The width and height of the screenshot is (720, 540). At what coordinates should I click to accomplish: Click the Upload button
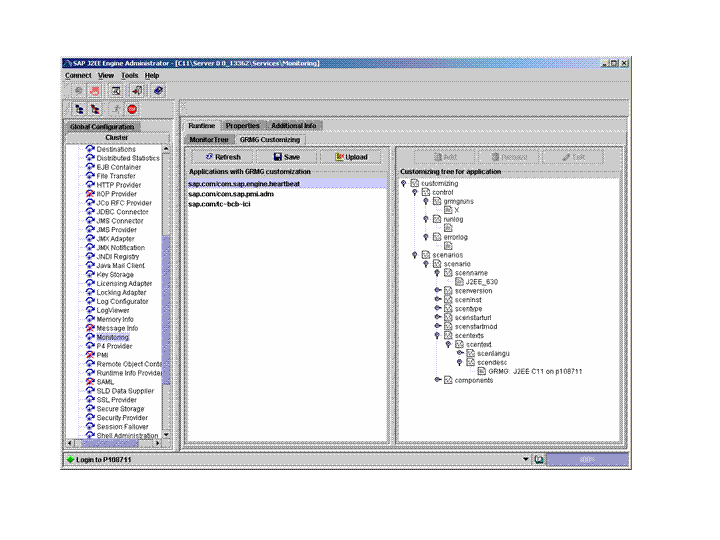(x=351, y=157)
